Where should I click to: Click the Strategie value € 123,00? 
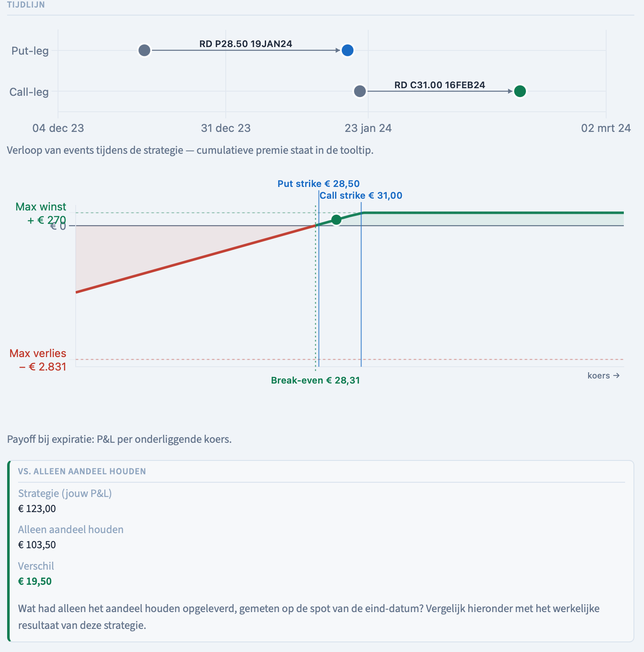click(37, 509)
